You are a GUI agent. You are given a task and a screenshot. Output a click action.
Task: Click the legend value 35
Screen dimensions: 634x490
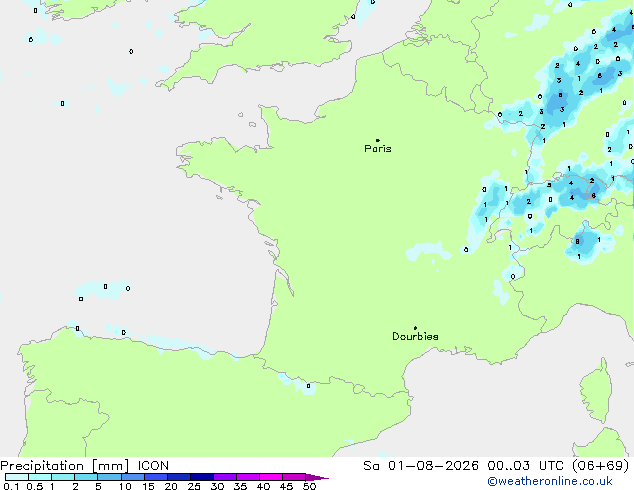pyautogui.click(x=241, y=486)
